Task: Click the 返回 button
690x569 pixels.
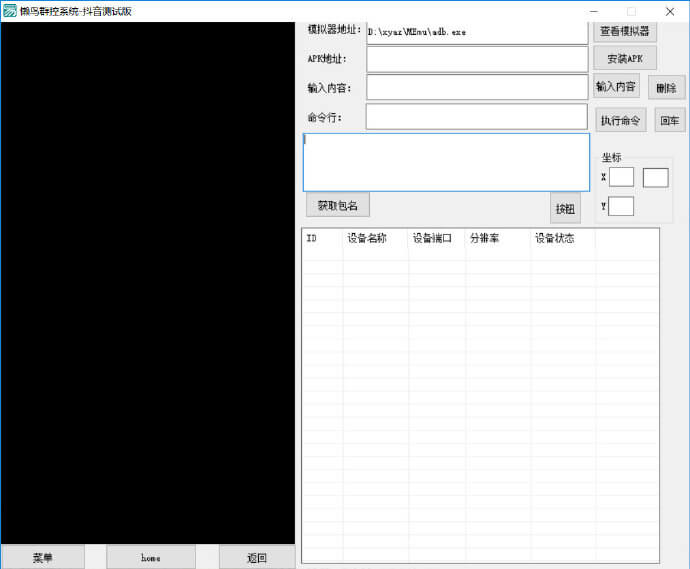Action: pos(256,557)
